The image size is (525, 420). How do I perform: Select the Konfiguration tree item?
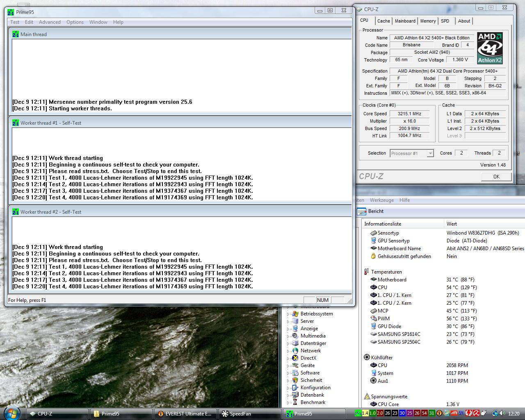pyautogui.click(x=315, y=388)
